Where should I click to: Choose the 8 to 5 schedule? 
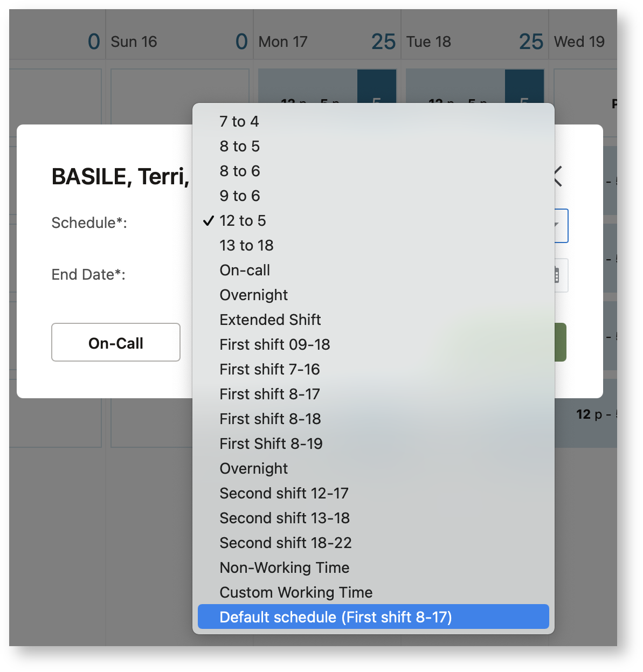[239, 146]
